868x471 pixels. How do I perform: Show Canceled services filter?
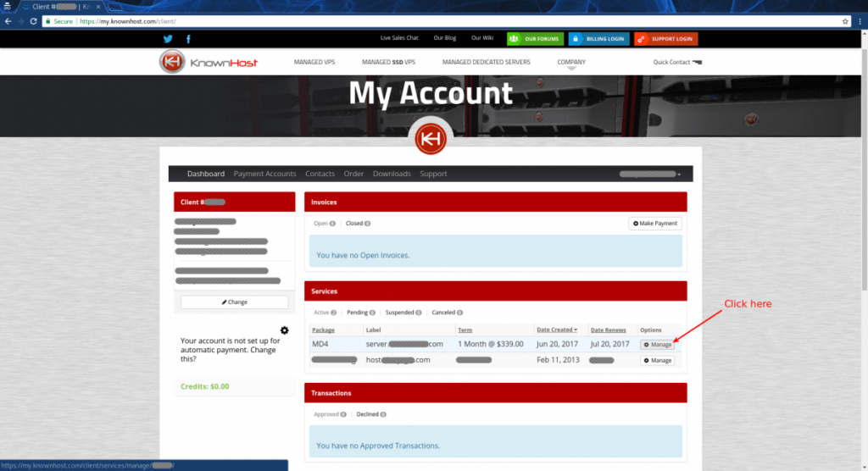(448, 313)
